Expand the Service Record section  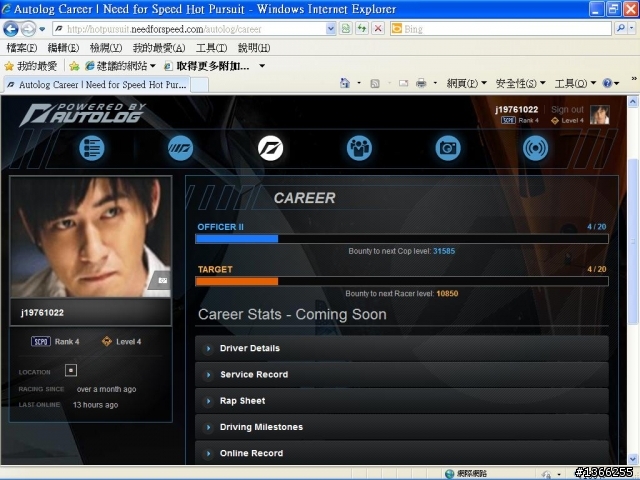[402, 374]
